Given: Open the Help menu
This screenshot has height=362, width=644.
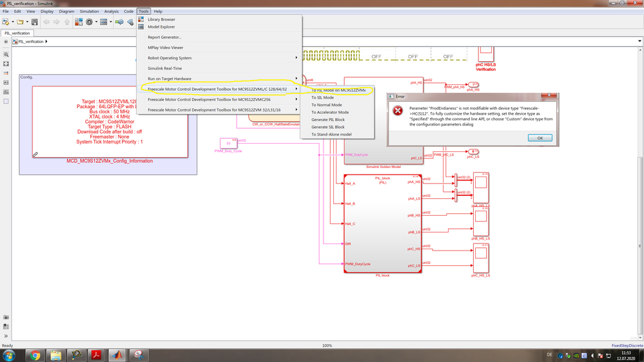Looking at the screenshot, I should pyautogui.click(x=158, y=12).
